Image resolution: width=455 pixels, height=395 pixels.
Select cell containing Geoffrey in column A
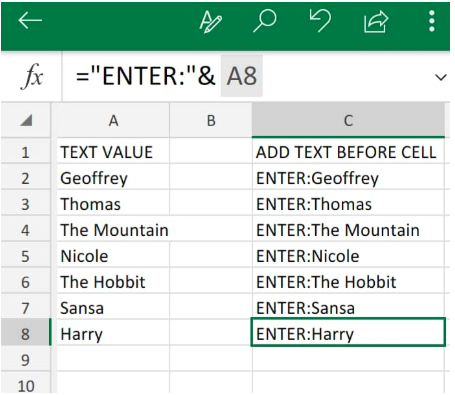click(x=113, y=178)
